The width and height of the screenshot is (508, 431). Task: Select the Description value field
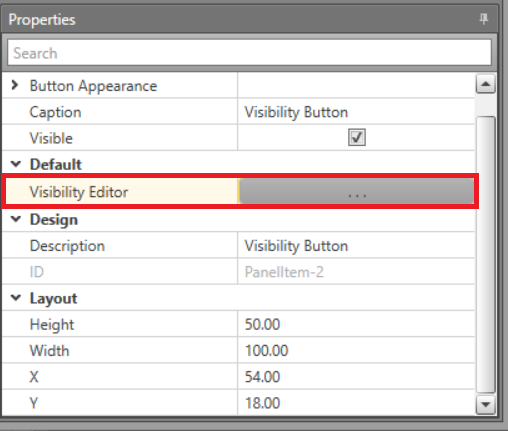pos(356,246)
